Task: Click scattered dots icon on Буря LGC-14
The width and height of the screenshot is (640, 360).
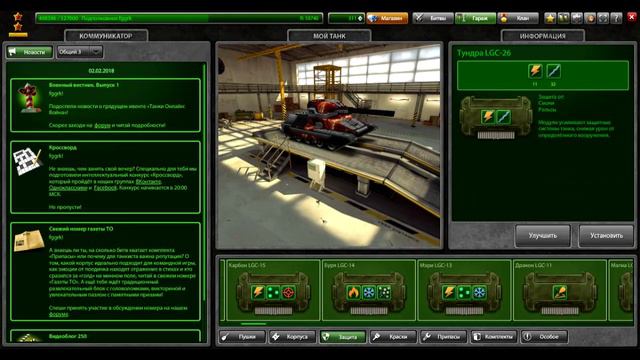Action: pyautogui.click(x=384, y=292)
